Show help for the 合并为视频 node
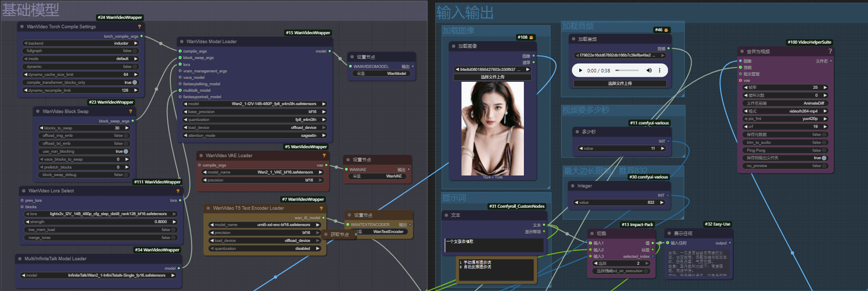This screenshot has height=291, width=868. [x=830, y=52]
